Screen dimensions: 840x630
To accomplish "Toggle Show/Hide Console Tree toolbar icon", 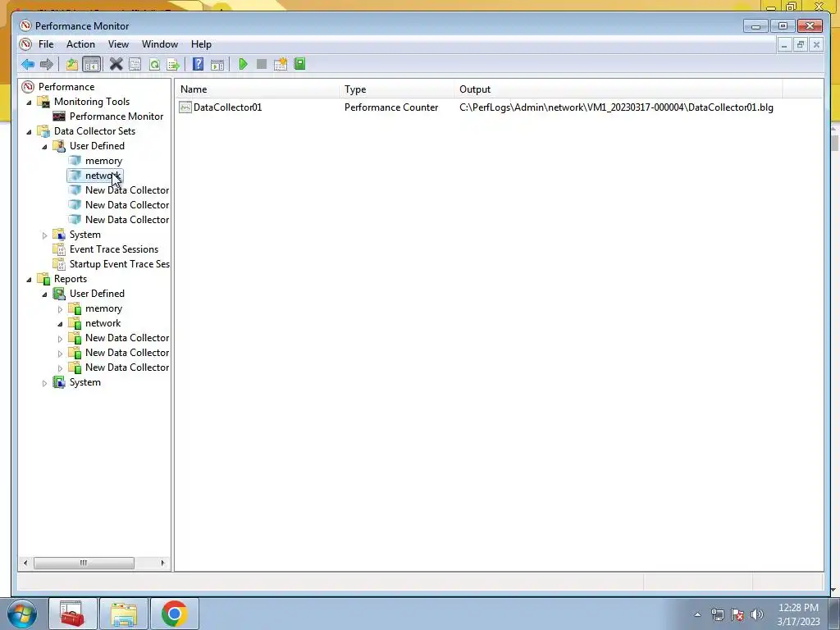I will click(92, 64).
